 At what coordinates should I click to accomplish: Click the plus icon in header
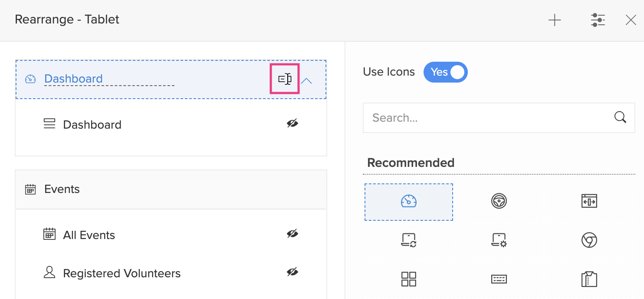[555, 20]
